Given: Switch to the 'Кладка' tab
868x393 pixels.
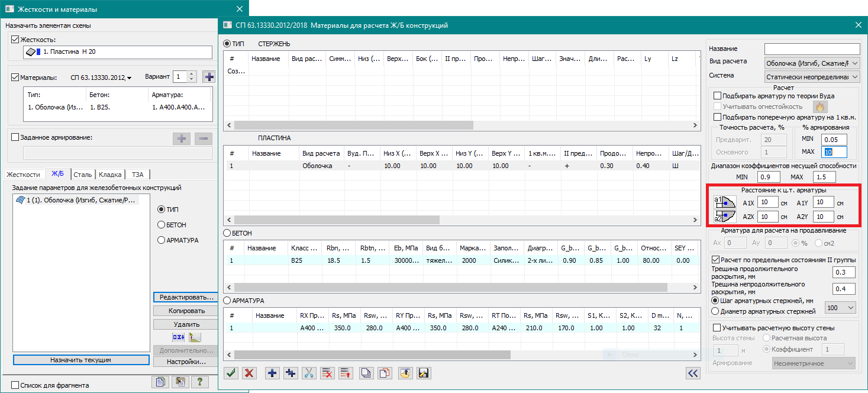Looking at the screenshot, I should coord(110,175).
